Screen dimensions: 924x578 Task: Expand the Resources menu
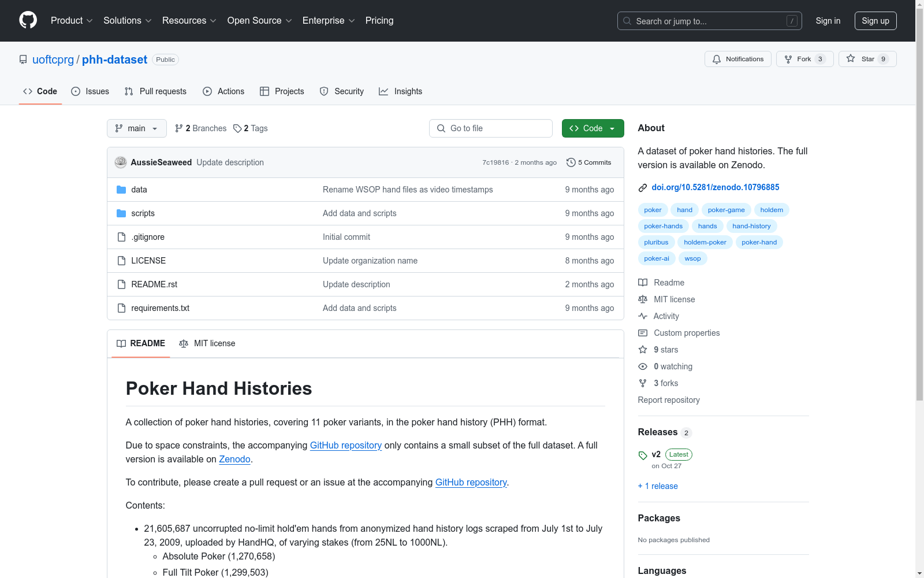[189, 21]
